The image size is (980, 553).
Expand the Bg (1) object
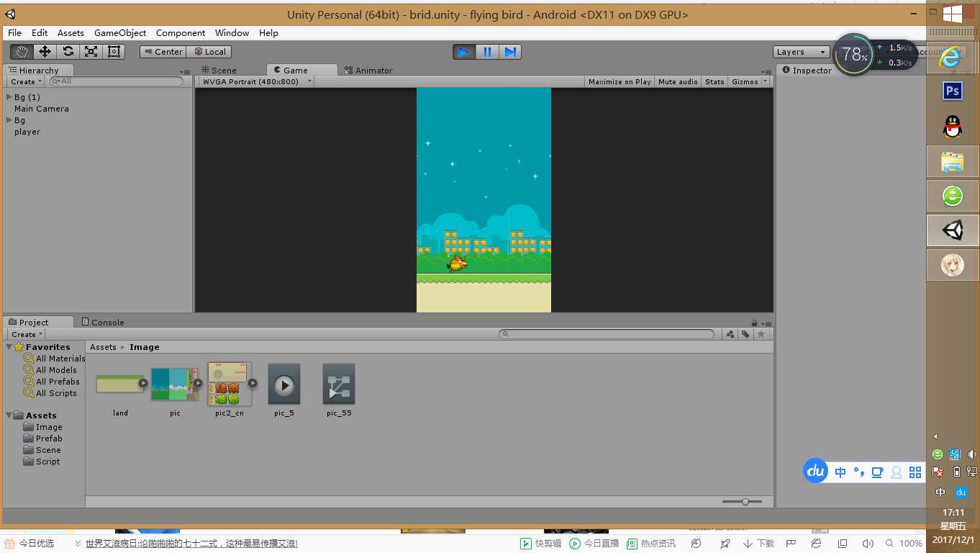(x=9, y=97)
